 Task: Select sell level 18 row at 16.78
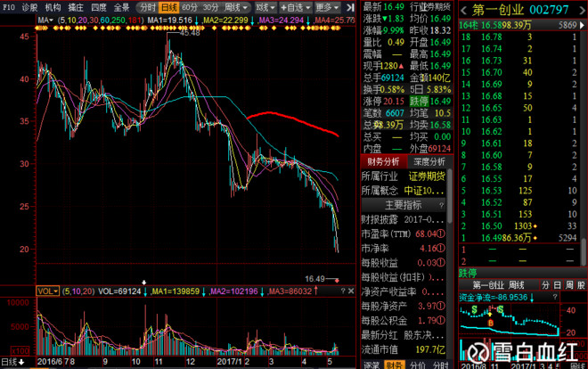(519, 37)
